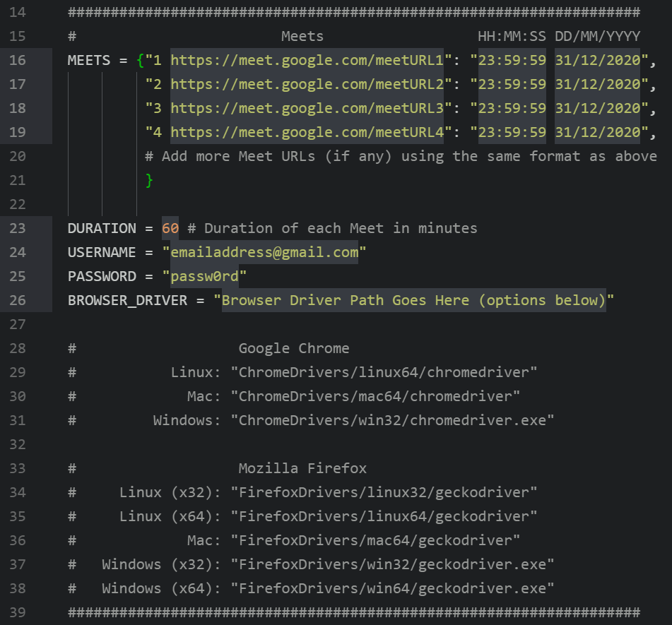Click the Mozilla Firefox comment heading

click(302, 469)
